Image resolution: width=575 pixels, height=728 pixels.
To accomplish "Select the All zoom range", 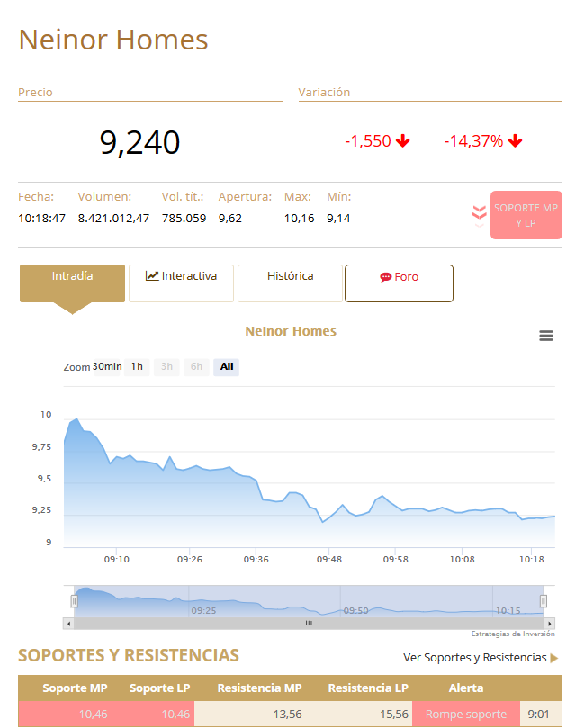I will (227, 366).
